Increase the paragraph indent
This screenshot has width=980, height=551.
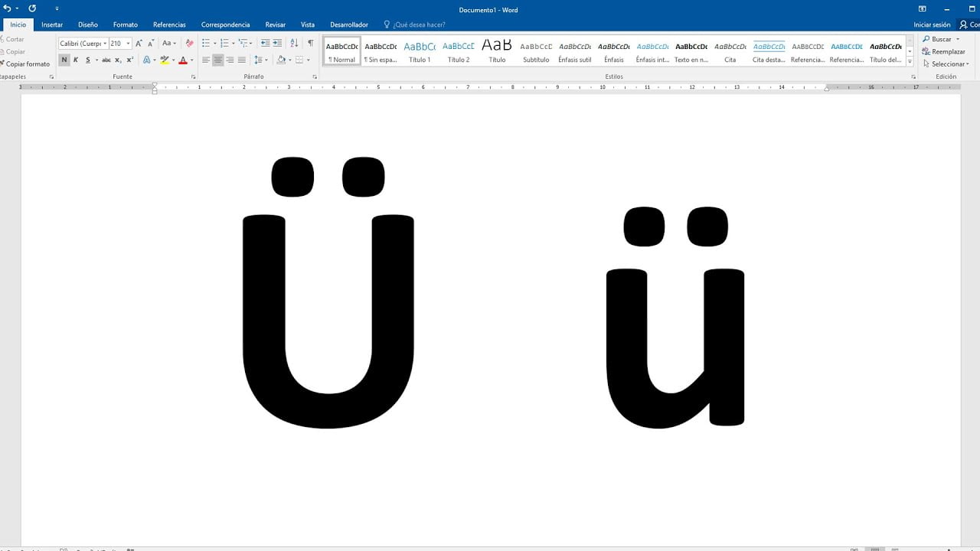(x=277, y=44)
